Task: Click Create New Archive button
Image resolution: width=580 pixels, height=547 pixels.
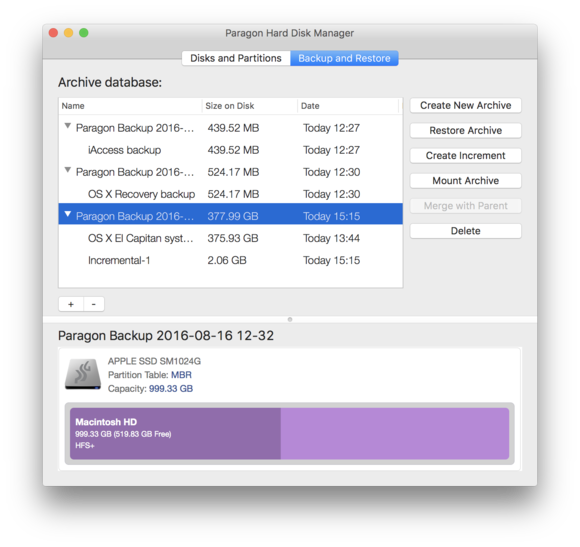Action: pos(466,105)
